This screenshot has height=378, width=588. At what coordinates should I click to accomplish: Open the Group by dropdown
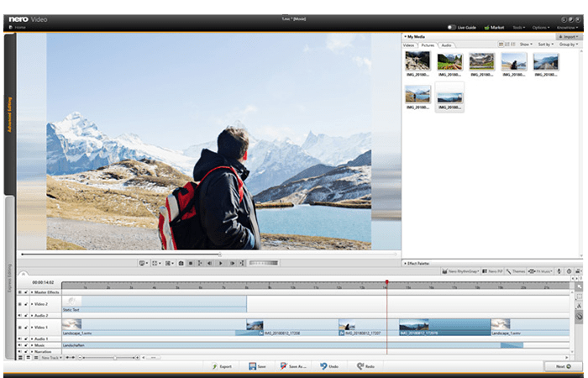click(569, 45)
